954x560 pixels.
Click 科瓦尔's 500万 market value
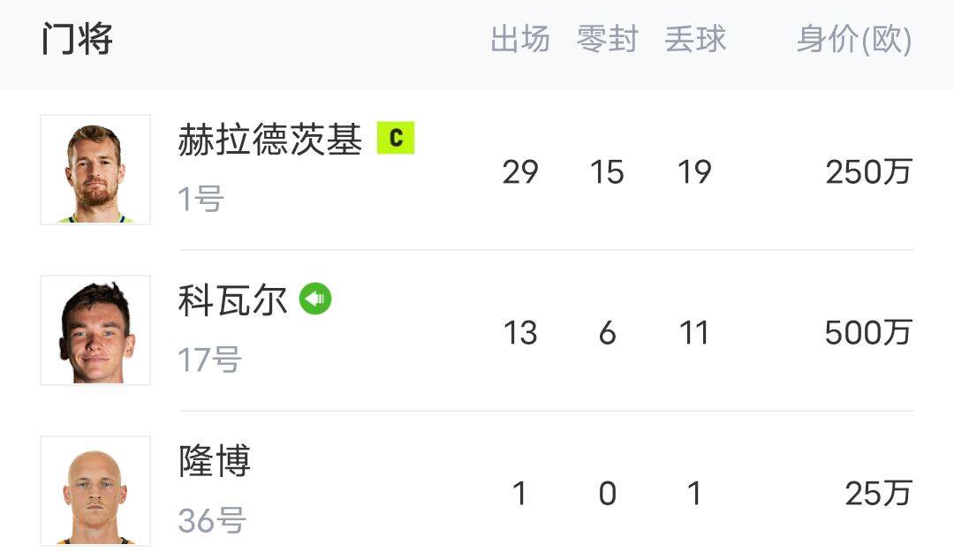[867, 333]
